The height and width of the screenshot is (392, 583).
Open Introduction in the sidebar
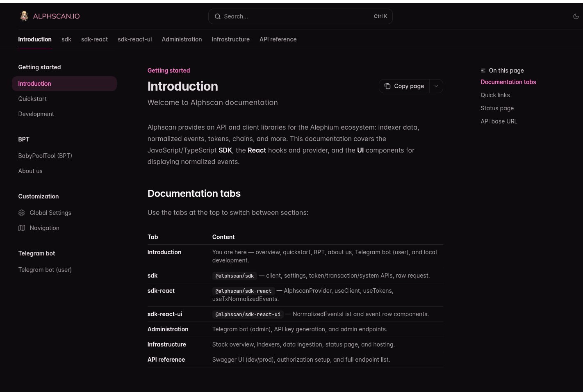pyautogui.click(x=64, y=84)
